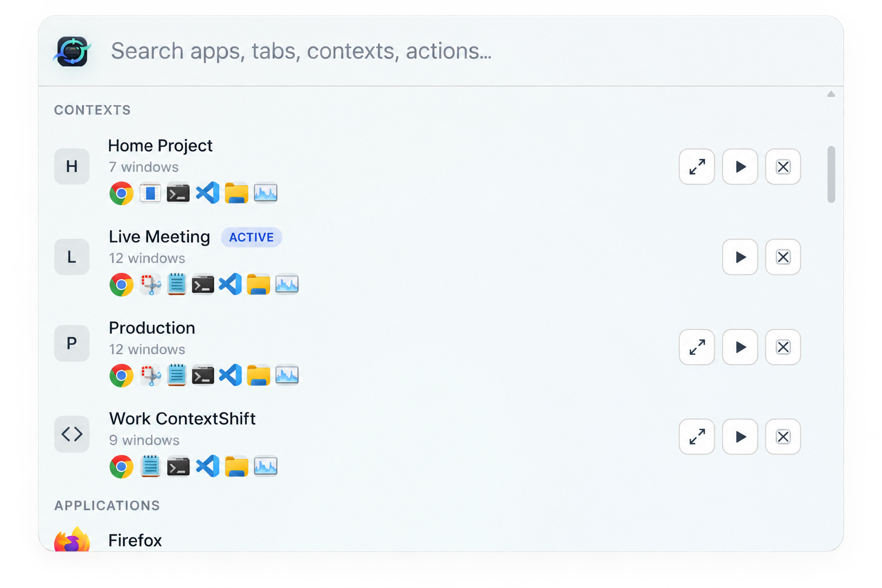882x588 pixels.
Task: Close the Work ContextShift context
Action: click(783, 437)
